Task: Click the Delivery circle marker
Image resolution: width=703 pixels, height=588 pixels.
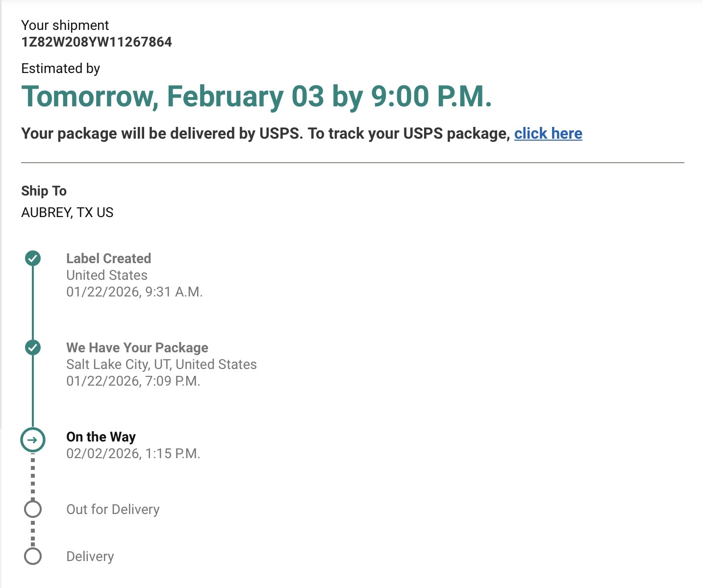Action: [33, 556]
